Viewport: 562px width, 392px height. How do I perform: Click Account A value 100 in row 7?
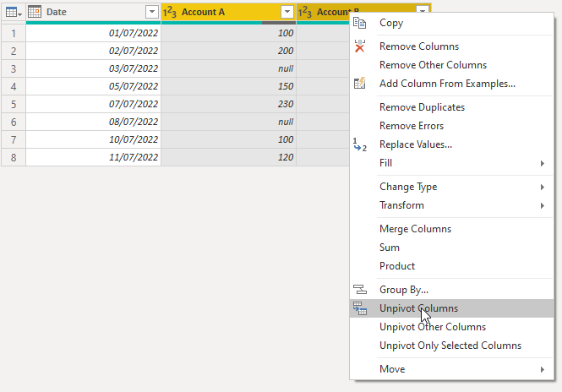pyautogui.click(x=228, y=139)
